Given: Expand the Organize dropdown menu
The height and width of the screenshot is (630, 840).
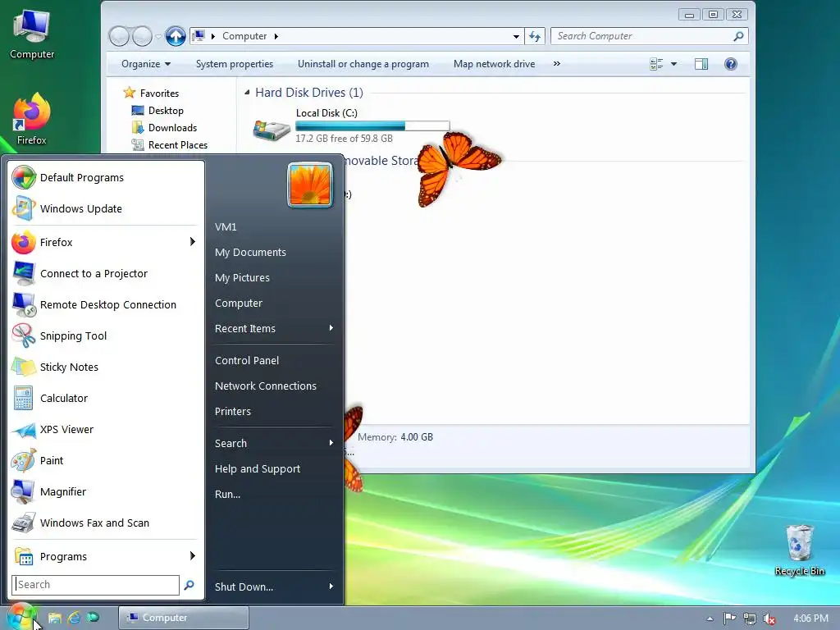Looking at the screenshot, I should coord(146,64).
